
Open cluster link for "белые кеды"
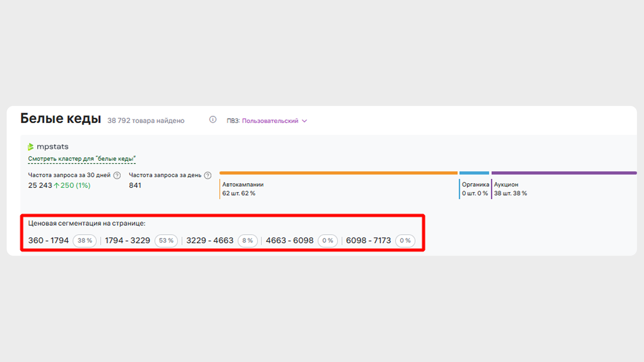(x=82, y=159)
